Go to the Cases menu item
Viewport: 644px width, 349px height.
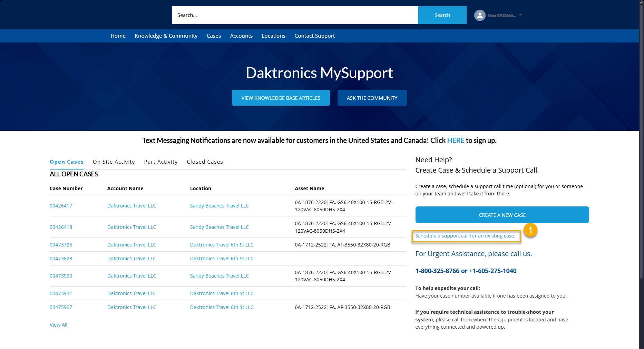coord(214,36)
